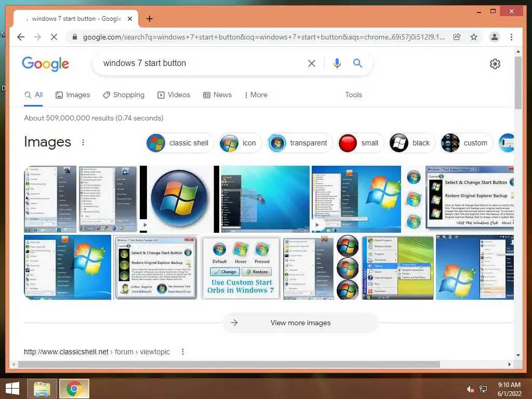Filter images by 'custom' chip

(x=467, y=143)
